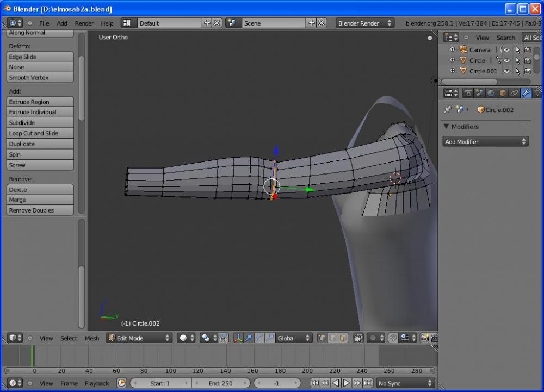Viewport: 544px width, 392px height.
Task: Toggle Circle object's selectability cursor icon
Action: click(517, 60)
